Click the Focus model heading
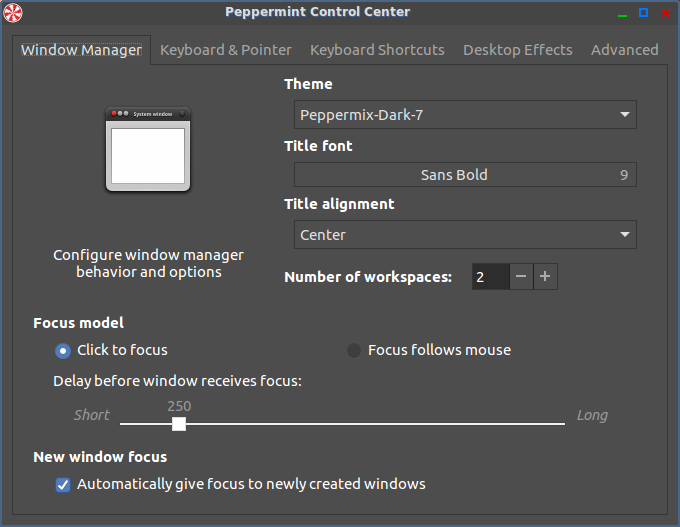This screenshot has height=527, width=680. 78,323
